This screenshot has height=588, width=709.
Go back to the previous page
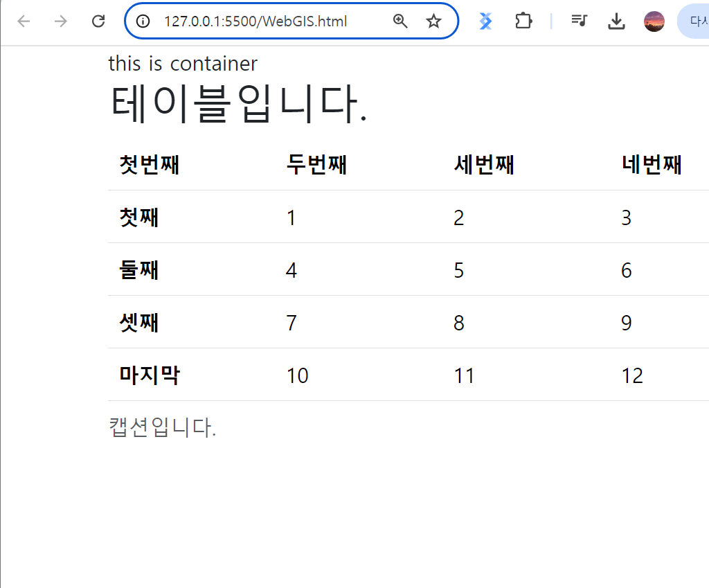click(24, 21)
